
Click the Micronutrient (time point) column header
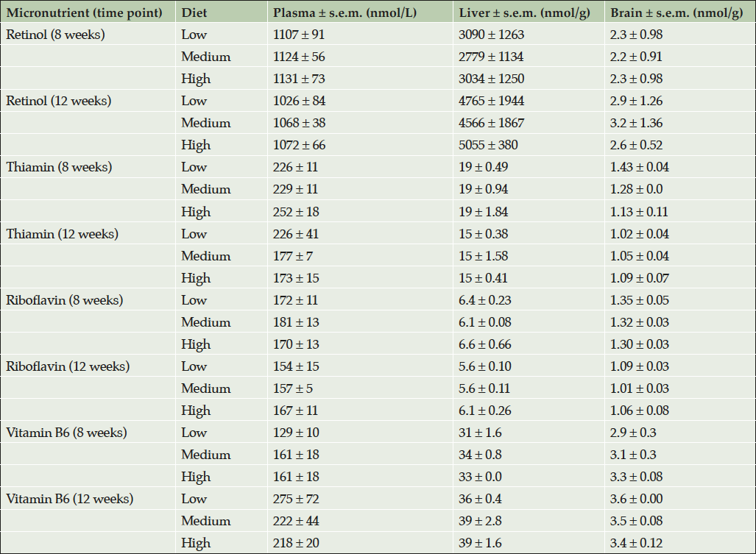pos(85,13)
